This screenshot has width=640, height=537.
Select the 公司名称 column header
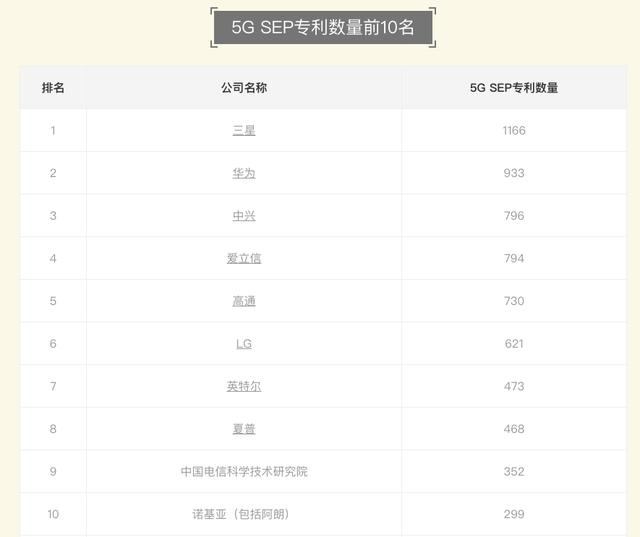pos(244,88)
